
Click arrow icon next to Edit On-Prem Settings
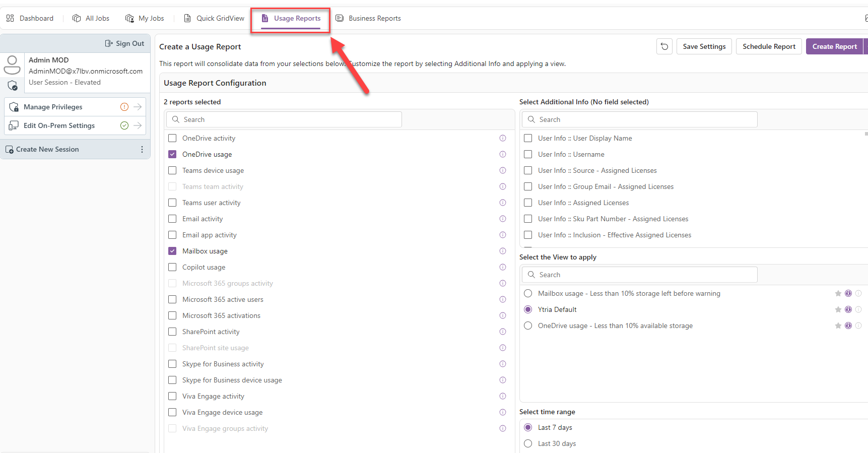(138, 125)
